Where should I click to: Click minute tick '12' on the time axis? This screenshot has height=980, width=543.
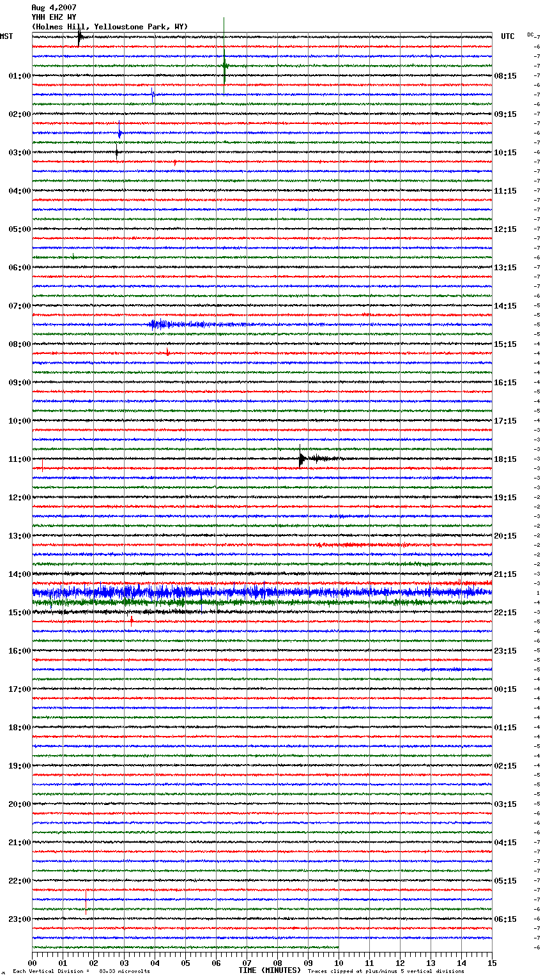point(400,963)
